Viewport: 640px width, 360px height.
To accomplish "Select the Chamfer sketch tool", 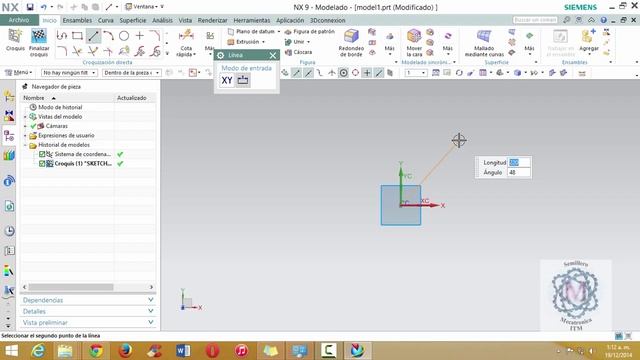I will (155, 36).
